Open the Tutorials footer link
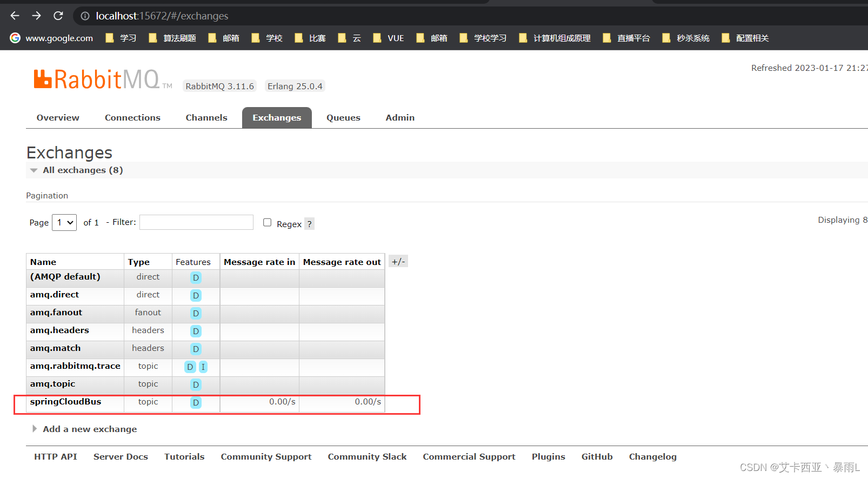The image size is (868, 478). pos(184,456)
